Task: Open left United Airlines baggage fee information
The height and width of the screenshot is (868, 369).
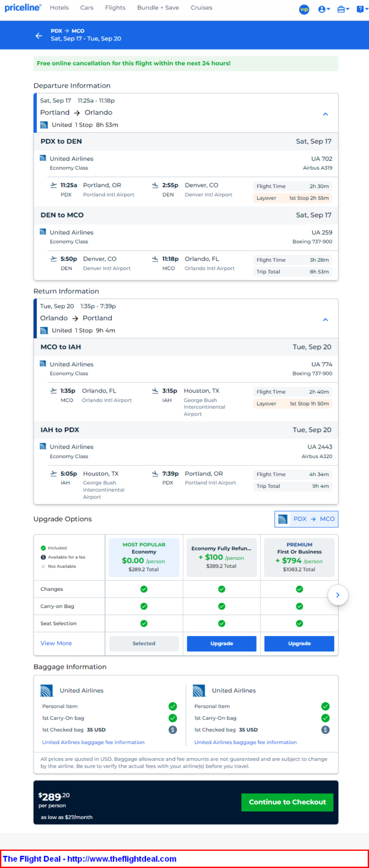Action: tap(94, 742)
